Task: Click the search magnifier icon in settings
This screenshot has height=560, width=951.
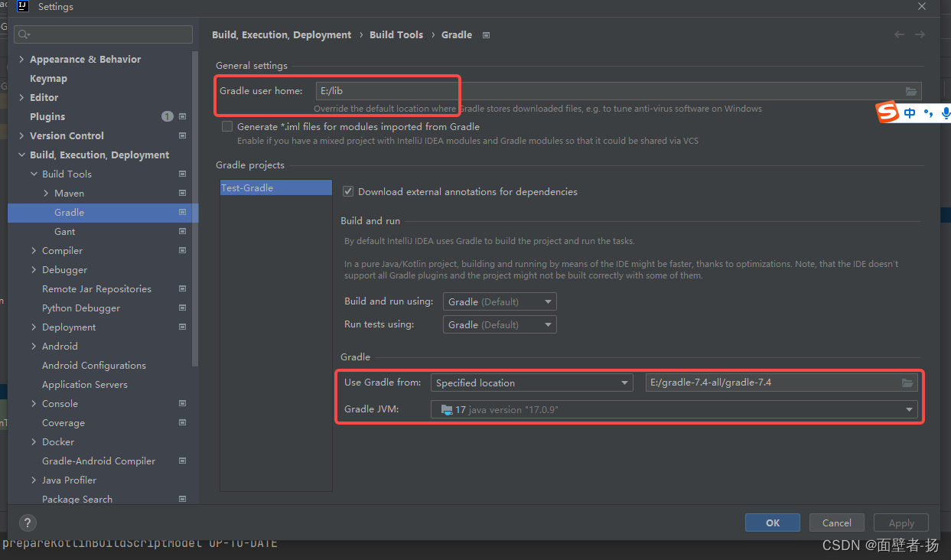Action: coord(24,34)
